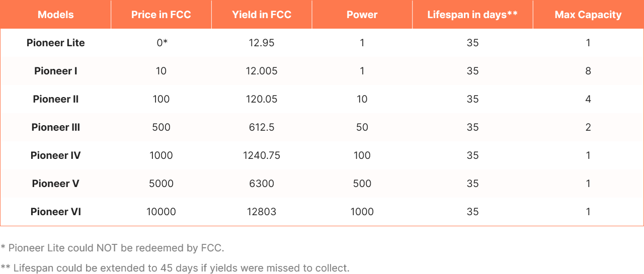This screenshot has width=644, height=274.
Task: Click the Lifespan in days header
Action: pos(472,15)
